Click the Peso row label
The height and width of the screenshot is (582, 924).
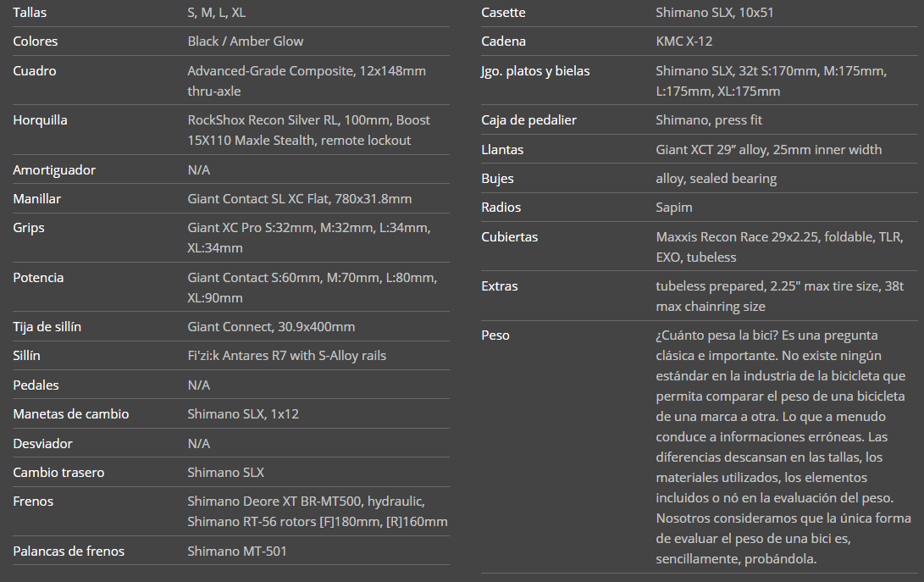coord(495,335)
